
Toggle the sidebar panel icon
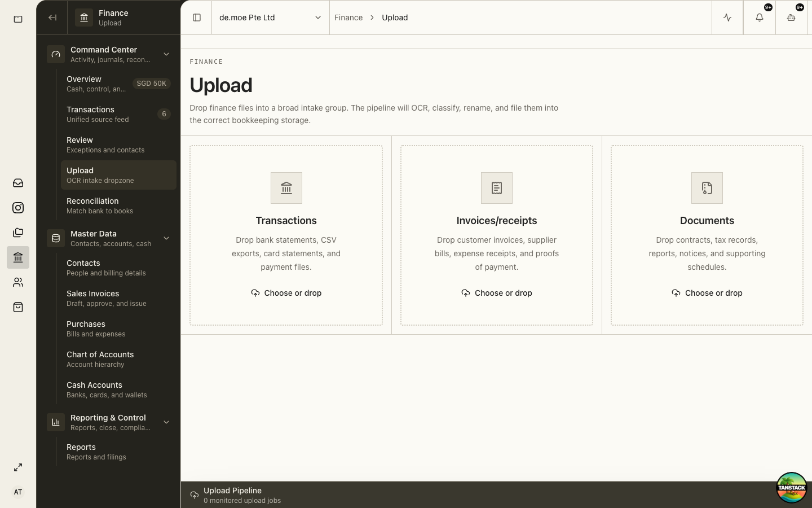pyautogui.click(x=197, y=17)
